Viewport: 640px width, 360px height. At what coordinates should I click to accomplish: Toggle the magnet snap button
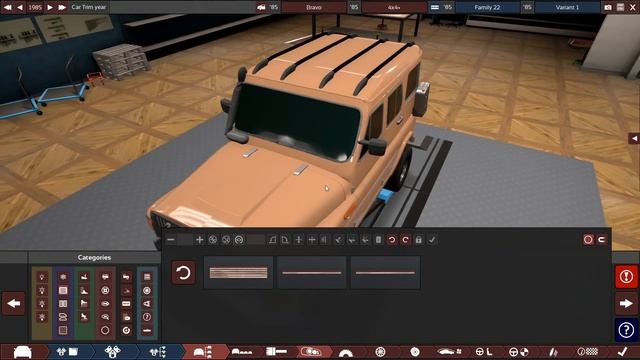click(x=602, y=240)
